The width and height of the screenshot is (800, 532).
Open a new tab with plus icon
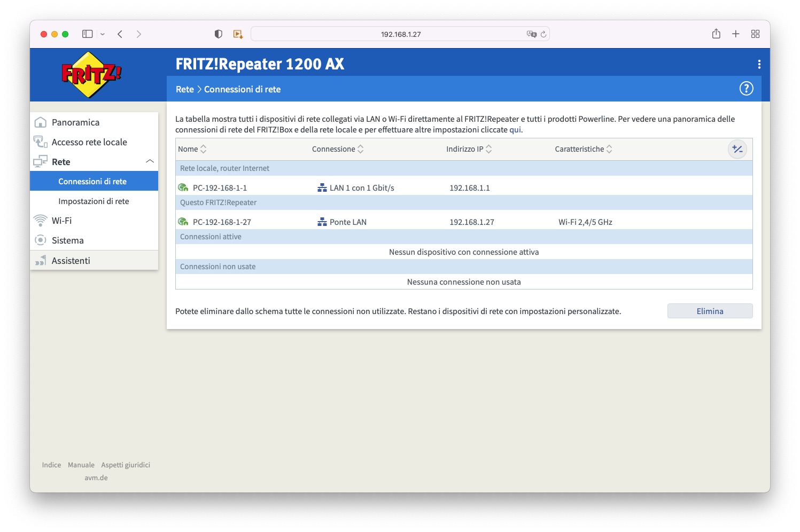[x=736, y=34]
